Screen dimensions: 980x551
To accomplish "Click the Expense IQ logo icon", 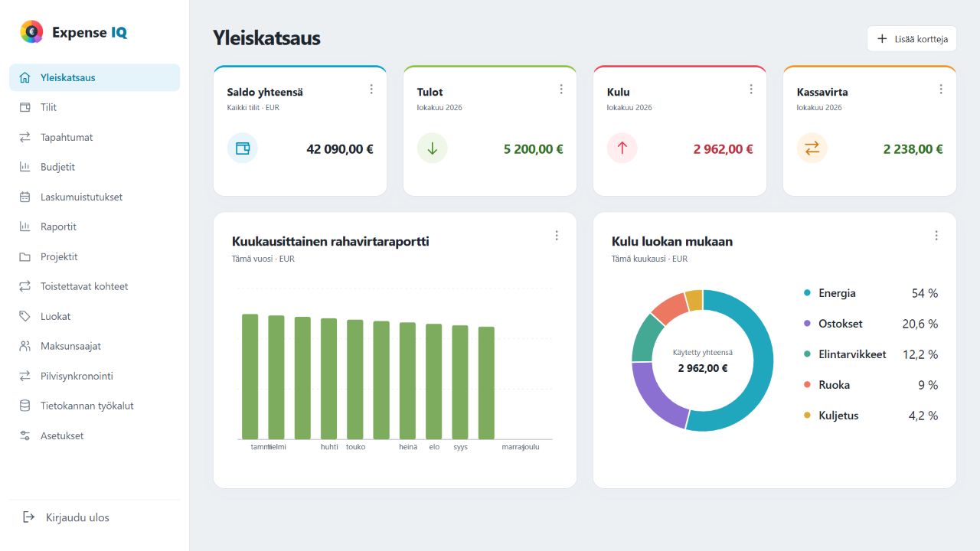I will tap(31, 31).
